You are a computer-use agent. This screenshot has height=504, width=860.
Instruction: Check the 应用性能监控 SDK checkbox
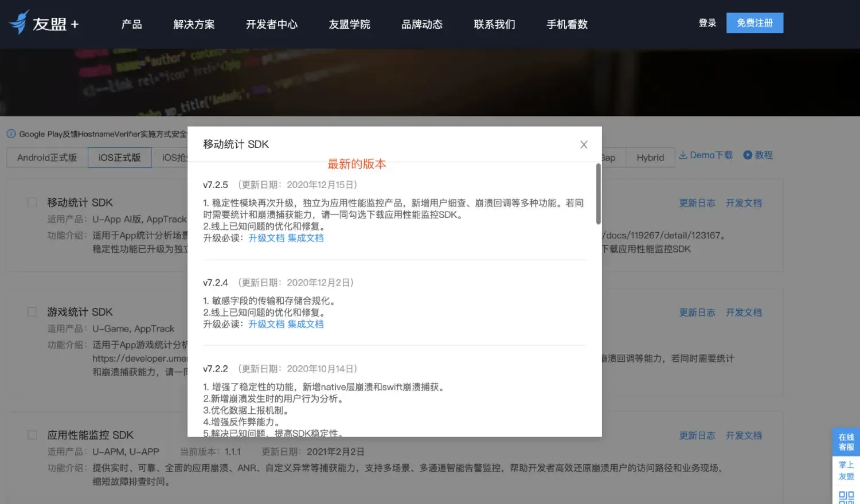point(32,435)
